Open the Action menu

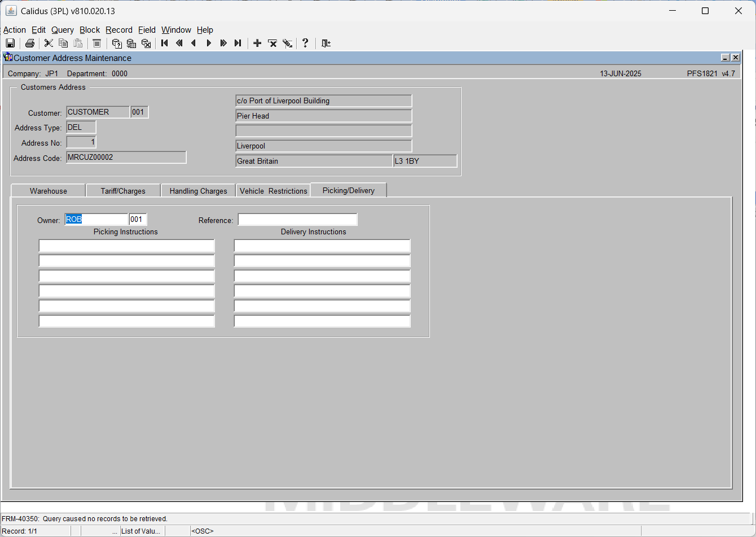pos(15,30)
